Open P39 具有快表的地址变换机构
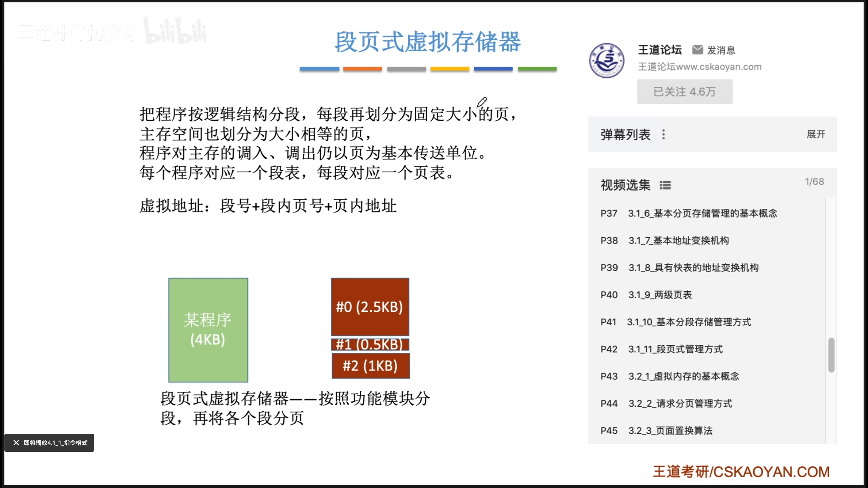Viewport: 868px width, 488px height. coord(693,268)
